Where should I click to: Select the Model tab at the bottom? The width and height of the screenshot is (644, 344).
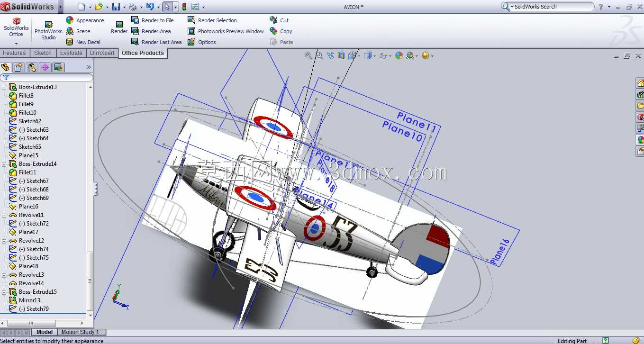point(45,332)
